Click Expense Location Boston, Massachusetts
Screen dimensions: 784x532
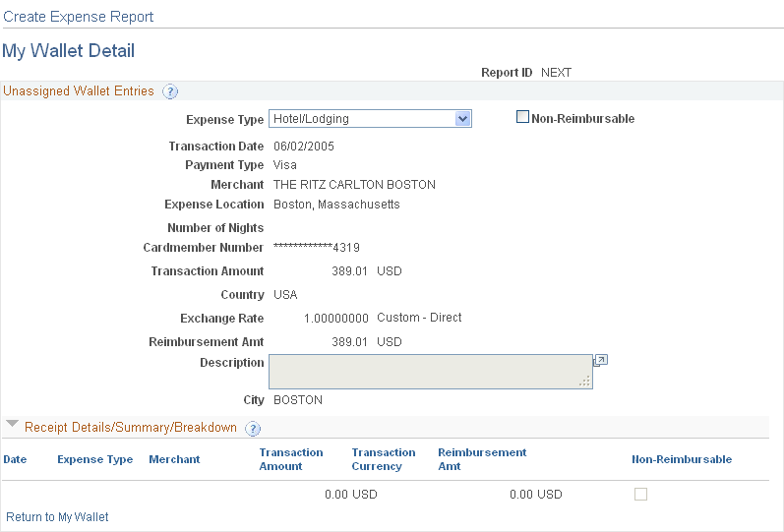(336, 205)
